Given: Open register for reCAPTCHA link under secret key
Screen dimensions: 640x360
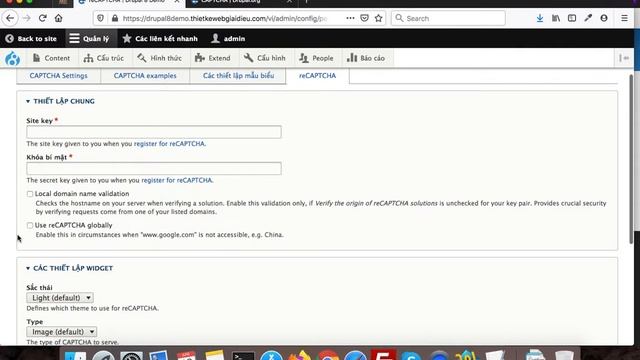Looking at the screenshot, I should coord(177,180).
